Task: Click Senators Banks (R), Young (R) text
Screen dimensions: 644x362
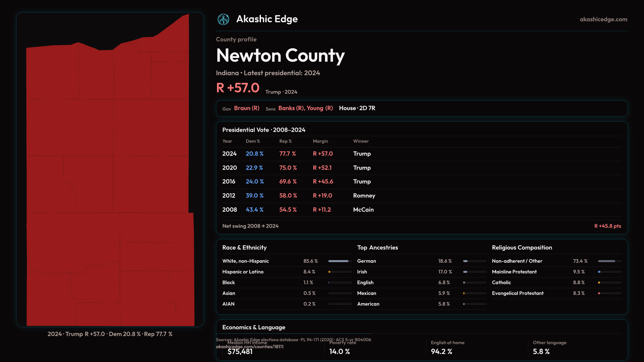Action: [x=305, y=108]
